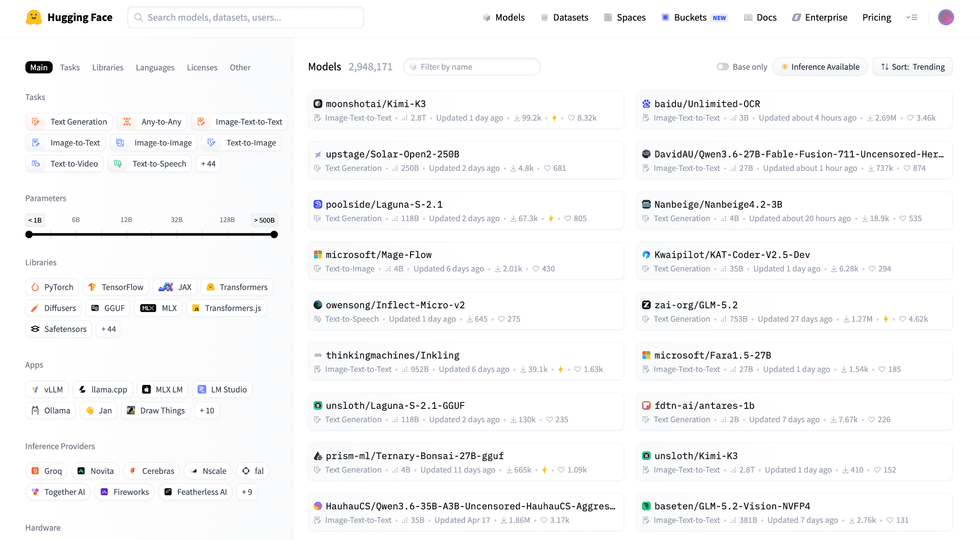Open the more navigation menu next to Pricing
The height and width of the screenshot is (540, 980).
[x=912, y=17]
